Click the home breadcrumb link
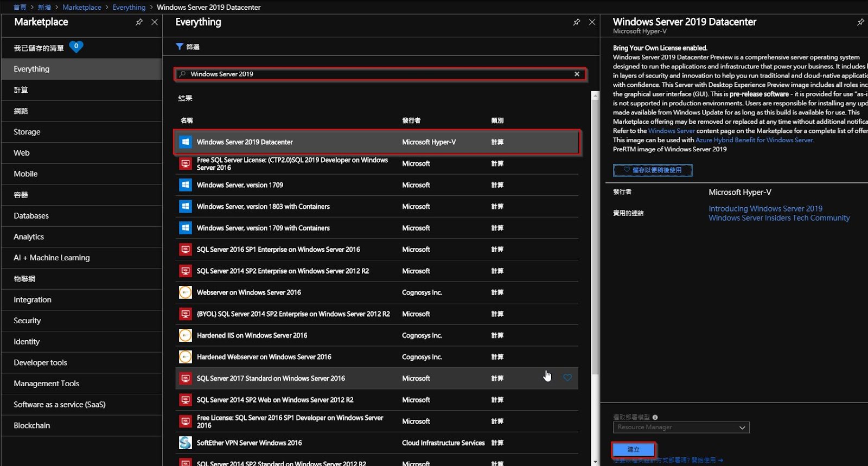This screenshot has width=868, height=466. click(x=20, y=7)
